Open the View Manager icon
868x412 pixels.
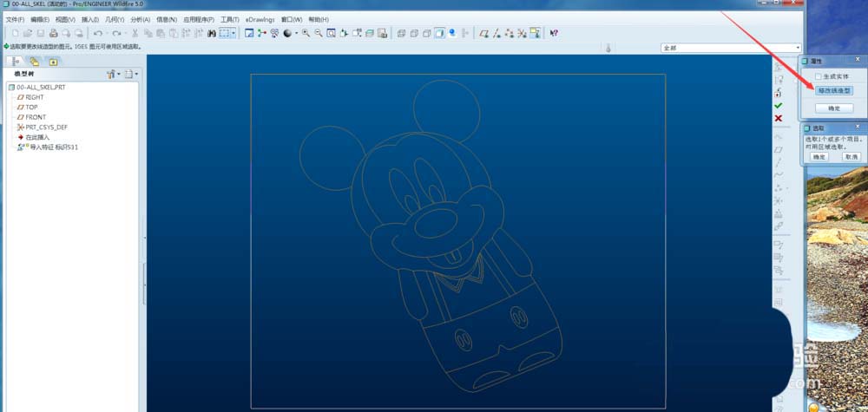point(382,33)
